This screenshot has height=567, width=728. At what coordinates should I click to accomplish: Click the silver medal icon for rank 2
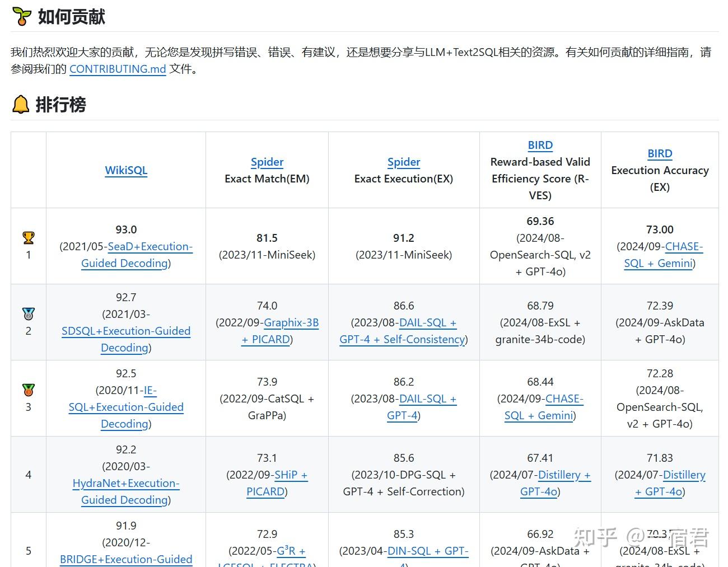click(x=28, y=314)
